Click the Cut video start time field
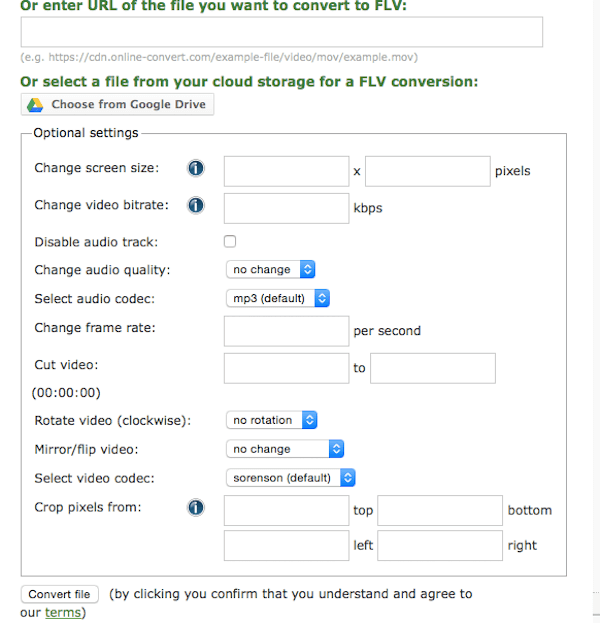600x623 pixels. pos(286,368)
